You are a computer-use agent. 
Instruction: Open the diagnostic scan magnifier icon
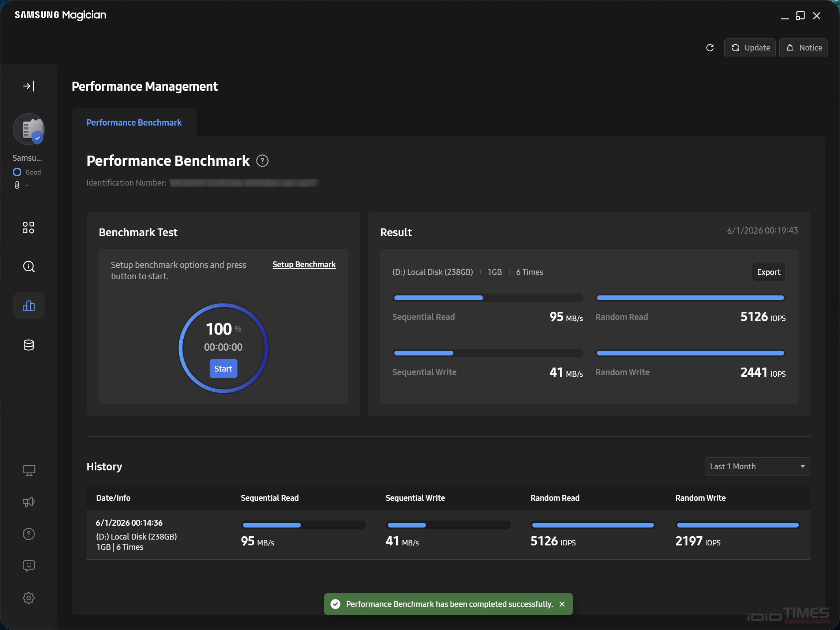[x=29, y=267]
